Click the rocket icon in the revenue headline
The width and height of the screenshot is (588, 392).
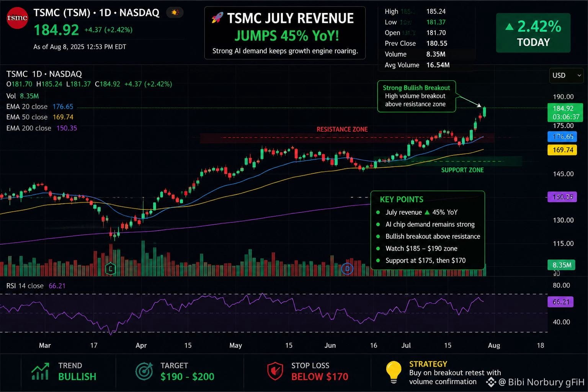(217, 18)
